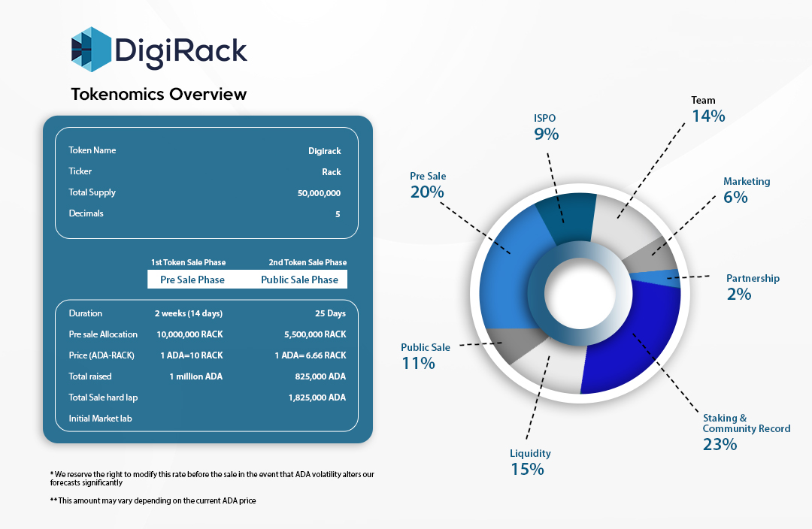This screenshot has width=812, height=529.
Task: Click the 15% Liquidity percentage
Action: [x=527, y=470]
